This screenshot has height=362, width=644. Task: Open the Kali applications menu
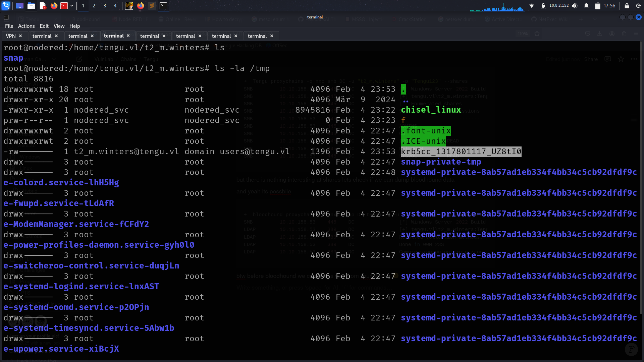tap(6, 6)
